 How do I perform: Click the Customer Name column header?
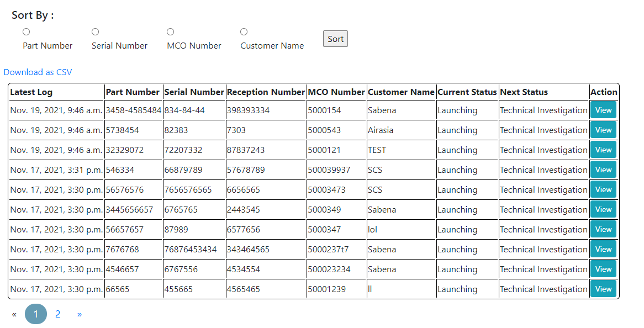[402, 92]
